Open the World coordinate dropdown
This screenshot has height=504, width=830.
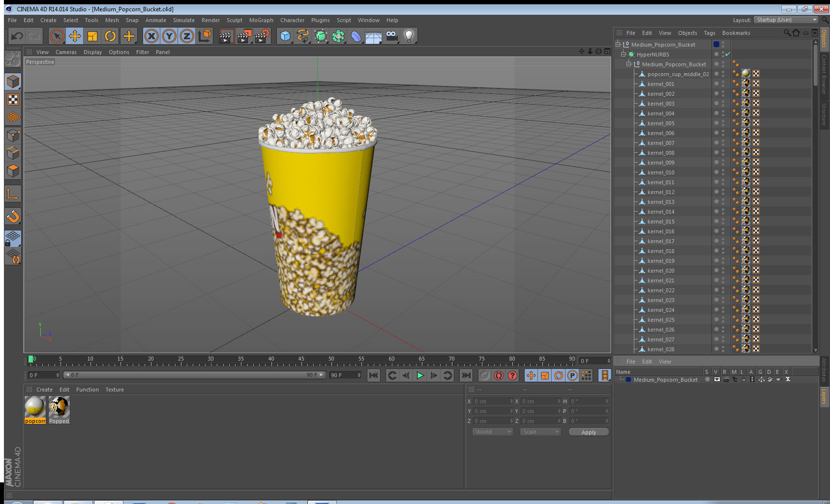[493, 432]
